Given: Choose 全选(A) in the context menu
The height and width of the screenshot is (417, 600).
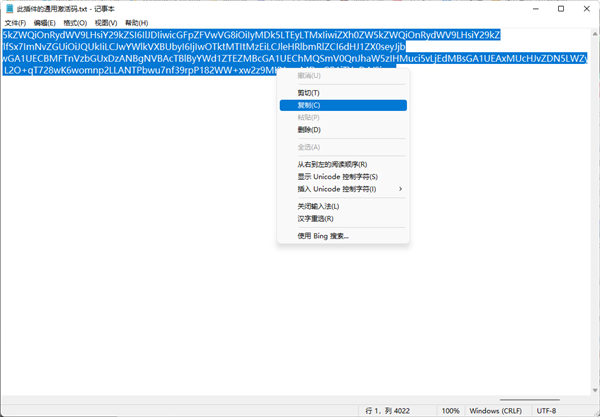Looking at the screenshot, I should (x=343, y=147).
